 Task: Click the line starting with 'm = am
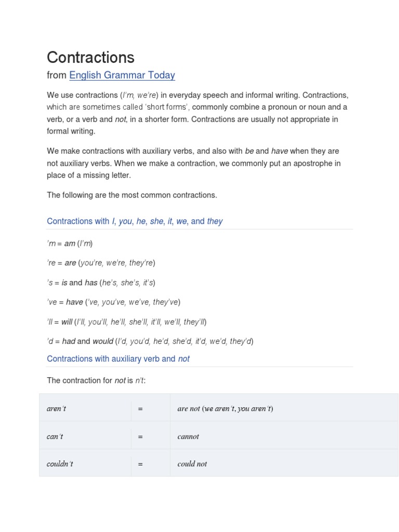coord(70,243)
